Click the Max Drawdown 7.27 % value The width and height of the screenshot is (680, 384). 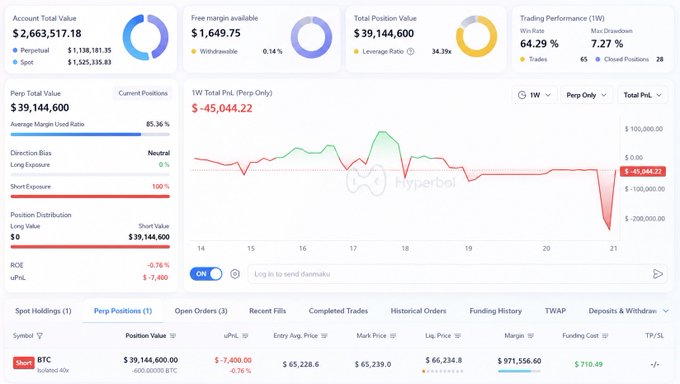click(607, 44)
